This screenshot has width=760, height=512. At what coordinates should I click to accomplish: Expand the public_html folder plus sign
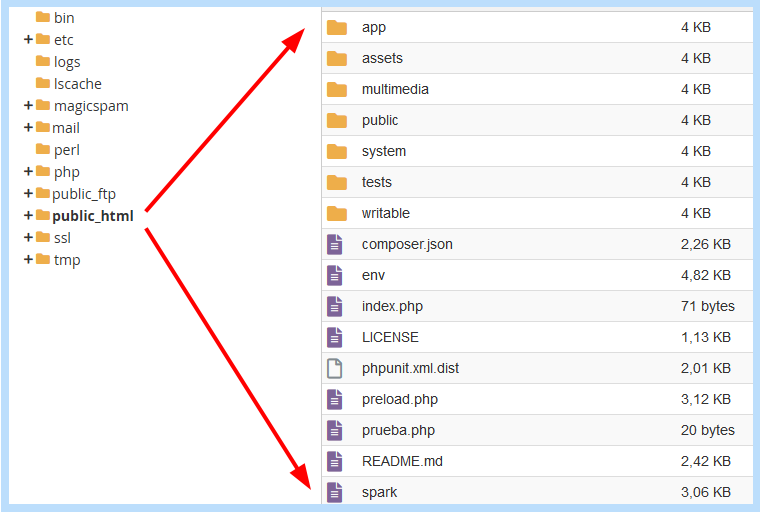[28, 215]
